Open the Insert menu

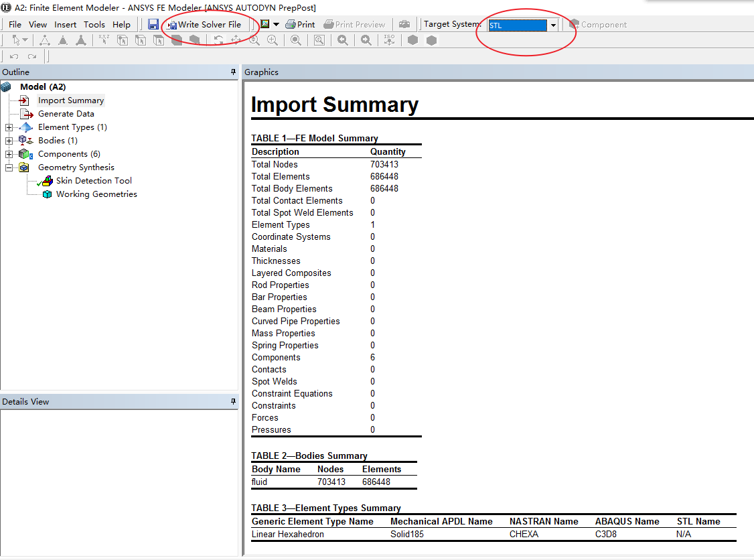66,25
